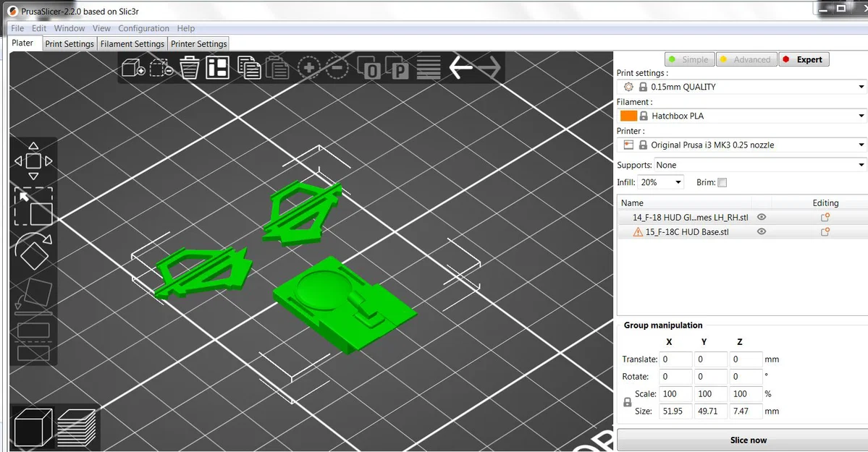
Task: Open the Configuration menu
Action: (143, 28)
